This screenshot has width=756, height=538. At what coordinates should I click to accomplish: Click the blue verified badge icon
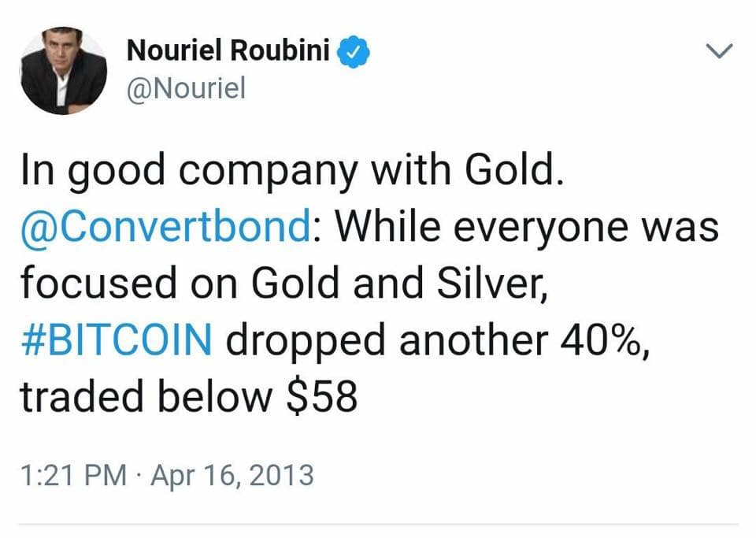pyautogui.click(x=353, y=51)
